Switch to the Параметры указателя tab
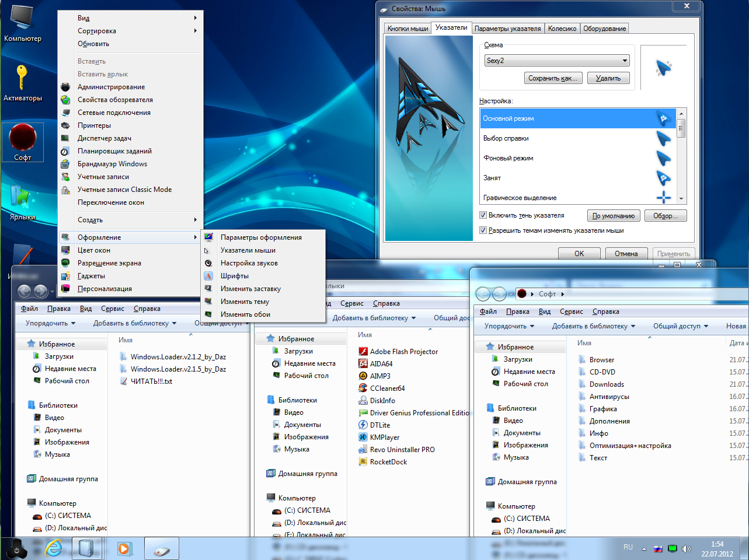 (x=508, y=29)
